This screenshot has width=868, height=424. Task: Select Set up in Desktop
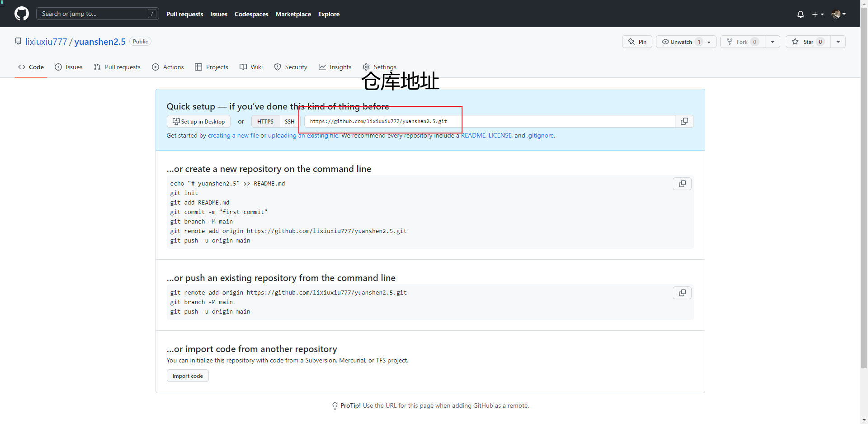pyautogui.click(x=198, y=121)
